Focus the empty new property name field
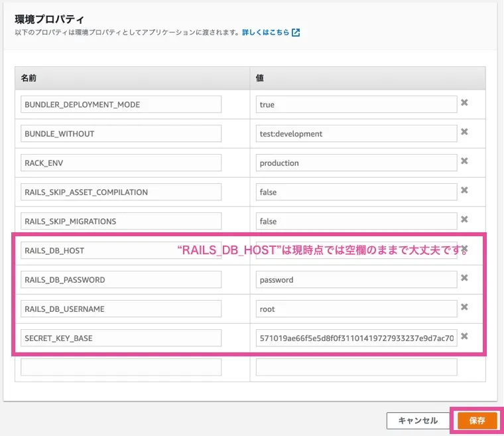 (121, 367)
